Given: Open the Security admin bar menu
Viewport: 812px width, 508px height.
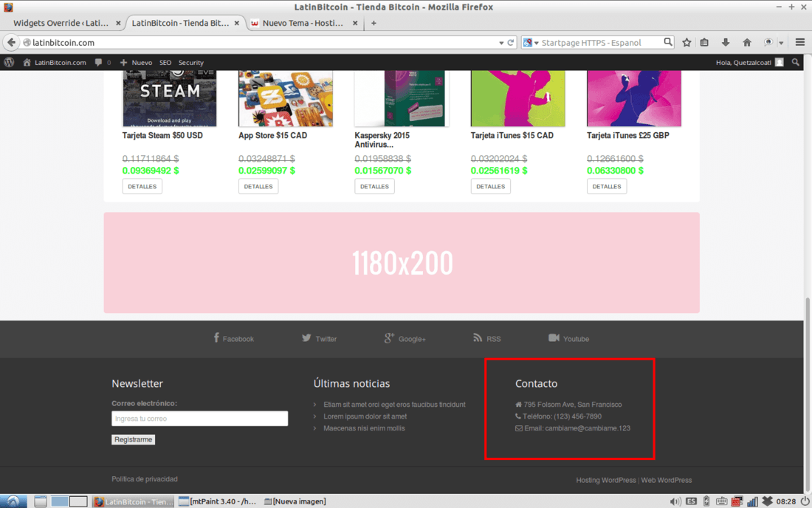Looking at the screenshot, I should click(191, 62).
